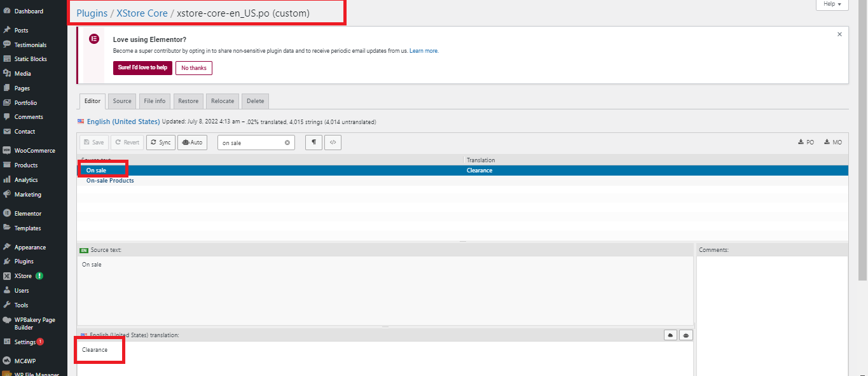This screenshot has width=868, height=376.
Task: Click the Plugins breadcrumb link
Action: (x=92, y=13)
